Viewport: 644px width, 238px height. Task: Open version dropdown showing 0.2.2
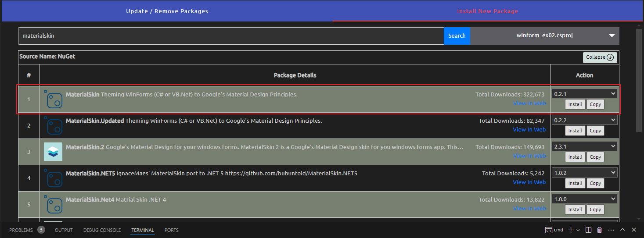[585, 120]
